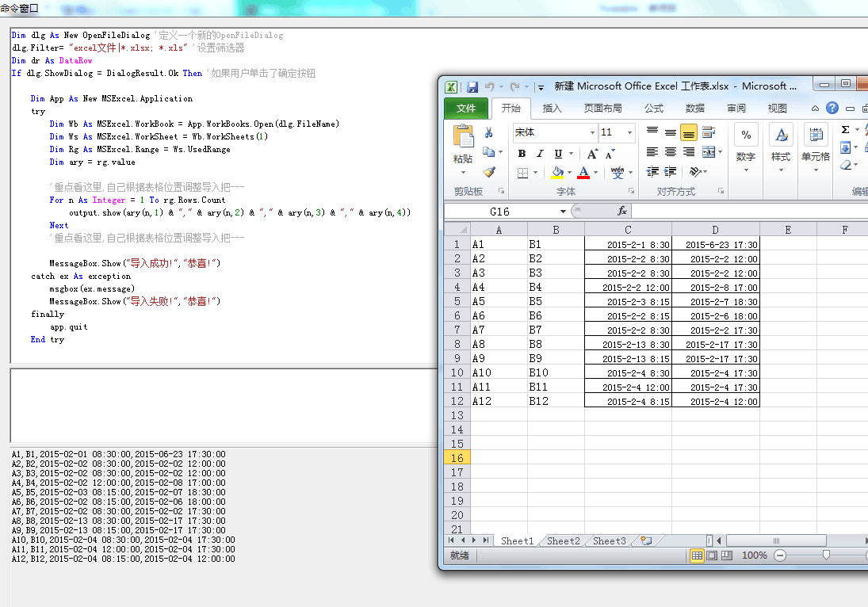Switch to Page Break Preview icon
This screenshot has height=607, width=868.
pyautogui.click(x=727, y=555)
